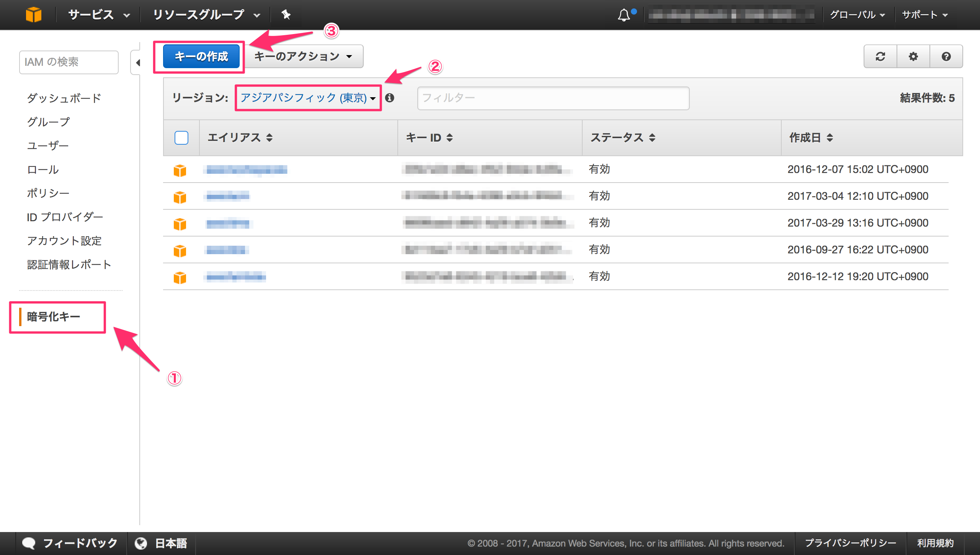Open the プライバシーポリシー link
Image resolution: width=980 pixels, height=555 pixels.
(x=851, y=542)
